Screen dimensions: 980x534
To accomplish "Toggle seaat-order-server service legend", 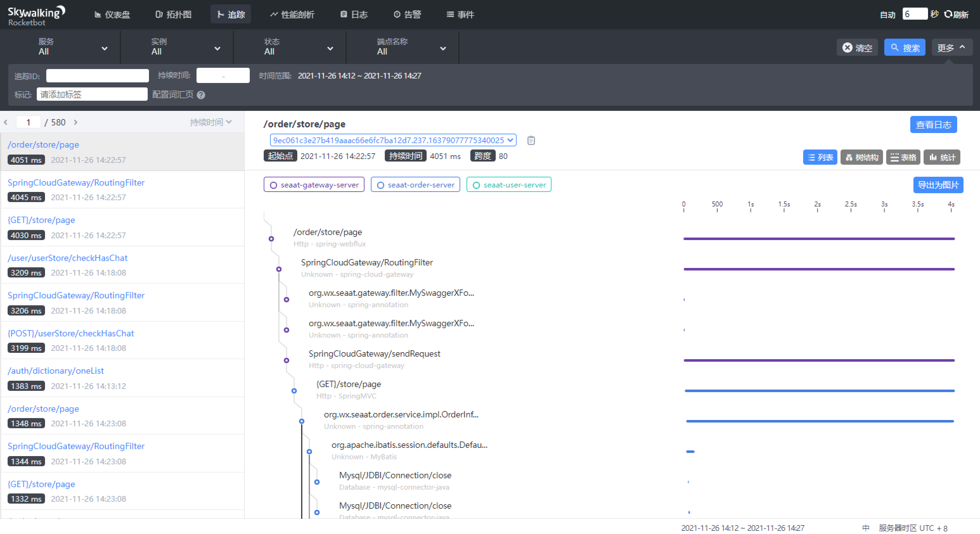I will (x=416, y=185).
